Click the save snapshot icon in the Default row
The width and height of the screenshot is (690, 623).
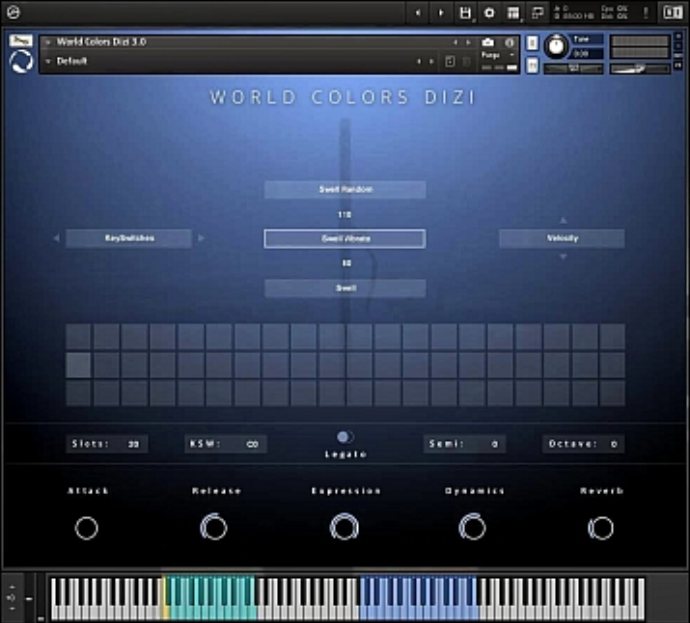[x=450, y=62]
